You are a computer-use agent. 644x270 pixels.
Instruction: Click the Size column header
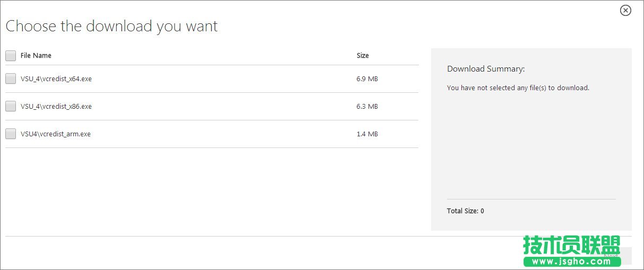click(363, 56)
